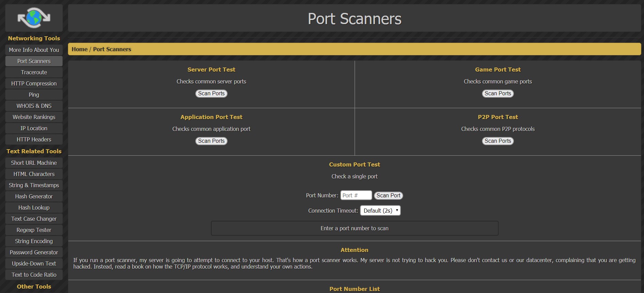The image size is (644, 293).
Task: Click 'Checks common P2P protocols' text
Action: tap(498, 129)
